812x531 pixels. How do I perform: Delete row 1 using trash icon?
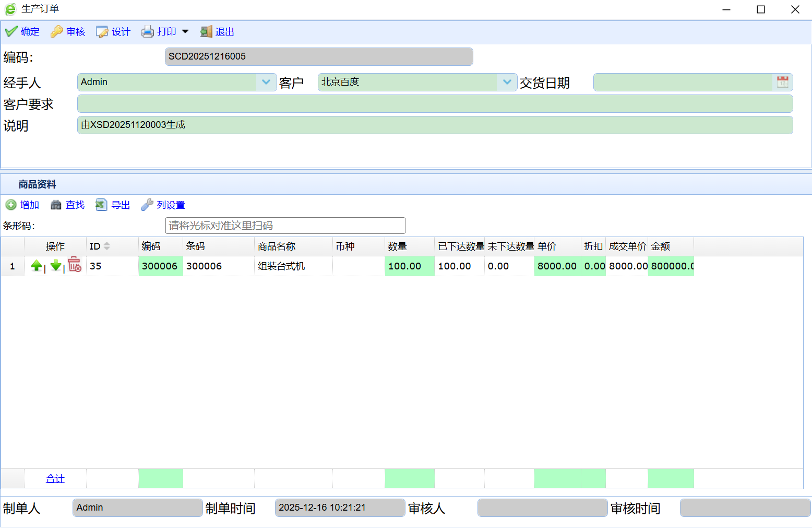click(x=75, y=266)
